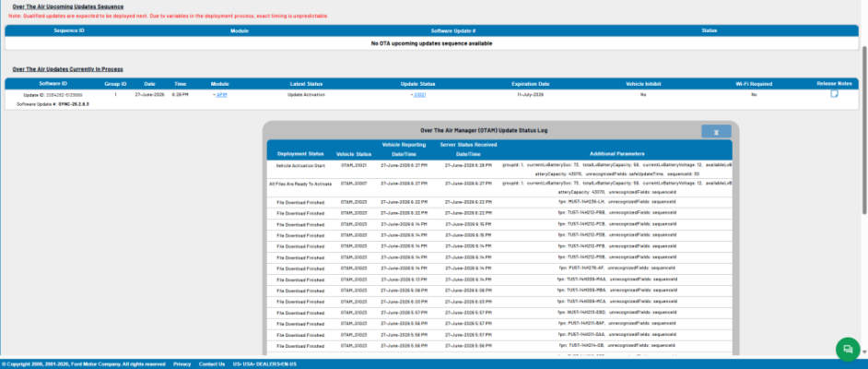This screenshot has height=369, width=868.
Task: Click the page vertical scrollbar thumb
Action: (x=864, y=130)
